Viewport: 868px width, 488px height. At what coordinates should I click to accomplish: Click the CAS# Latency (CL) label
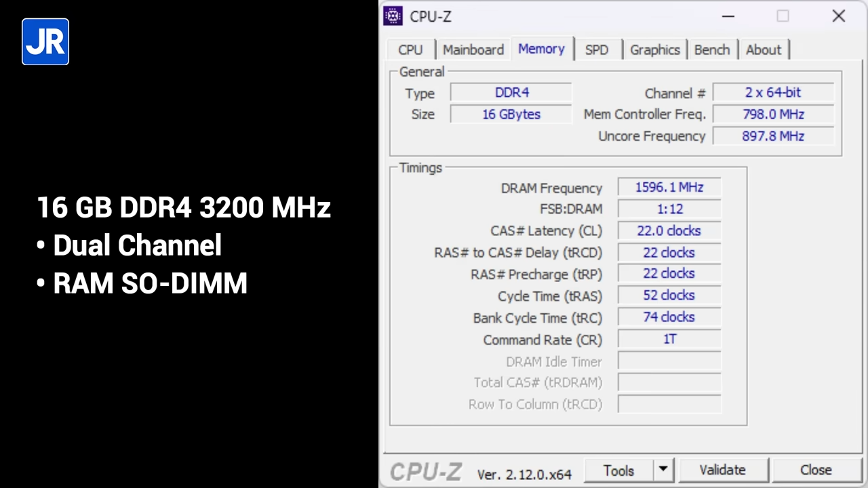coord(546,231)
